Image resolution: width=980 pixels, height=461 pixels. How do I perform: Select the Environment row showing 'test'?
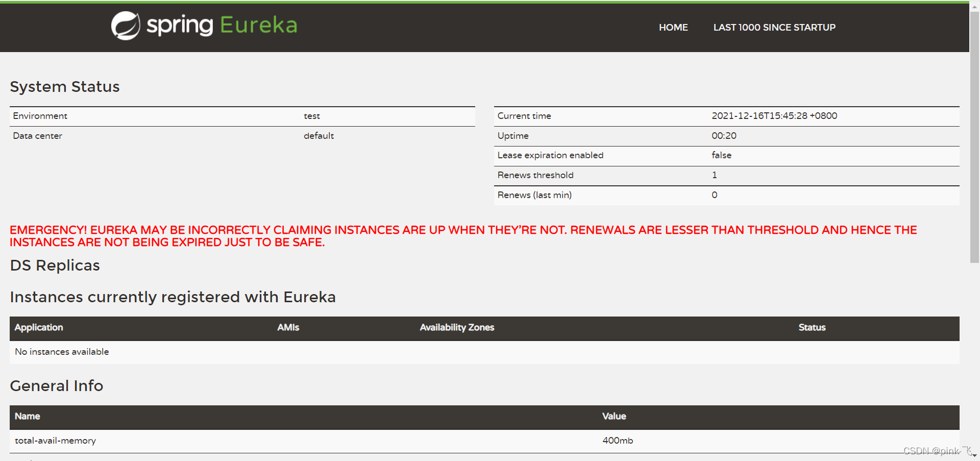click(312, 116)
